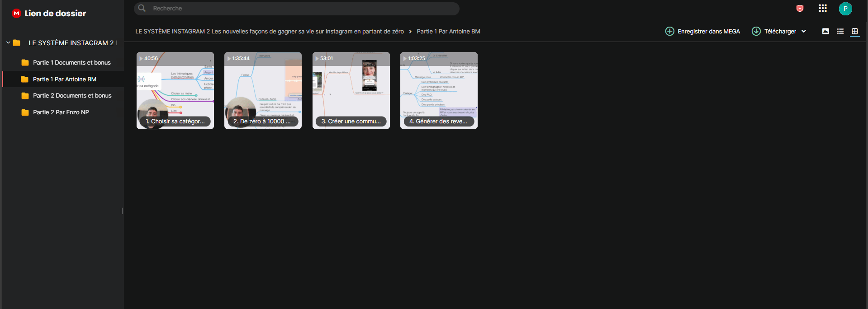Open the red shield security icon

[800, 9]
